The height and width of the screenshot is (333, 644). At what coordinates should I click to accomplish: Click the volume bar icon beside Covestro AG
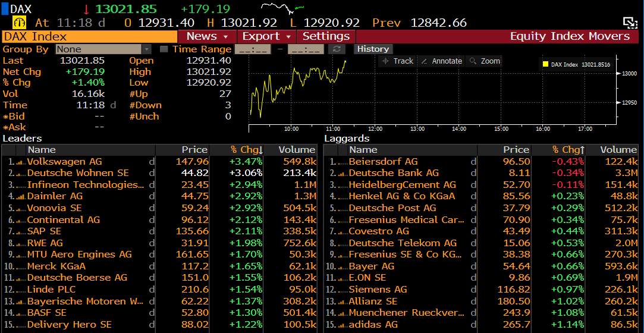[x=343, y=232]
